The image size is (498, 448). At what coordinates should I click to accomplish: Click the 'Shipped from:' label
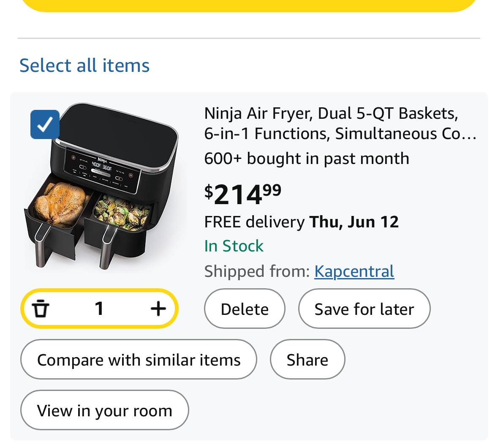[257, 271]
